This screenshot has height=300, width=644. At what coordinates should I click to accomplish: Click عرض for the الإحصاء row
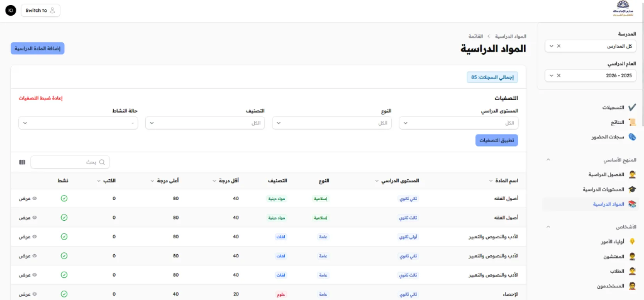(27, 294)
